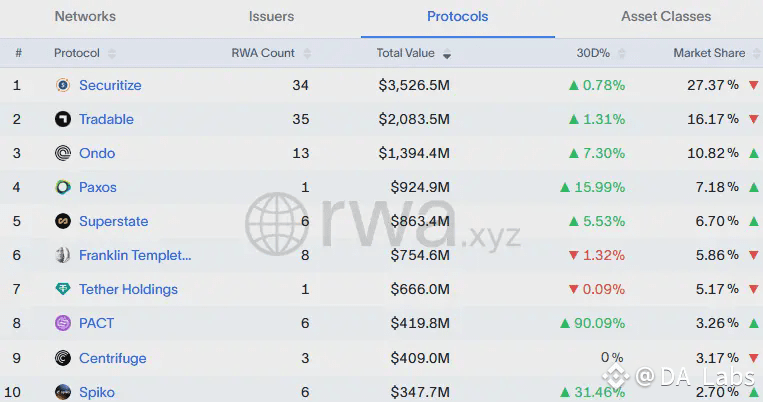763x402 pixels.
Task: Click the 16.17% market share value
Action: click(x=713, y=119)
